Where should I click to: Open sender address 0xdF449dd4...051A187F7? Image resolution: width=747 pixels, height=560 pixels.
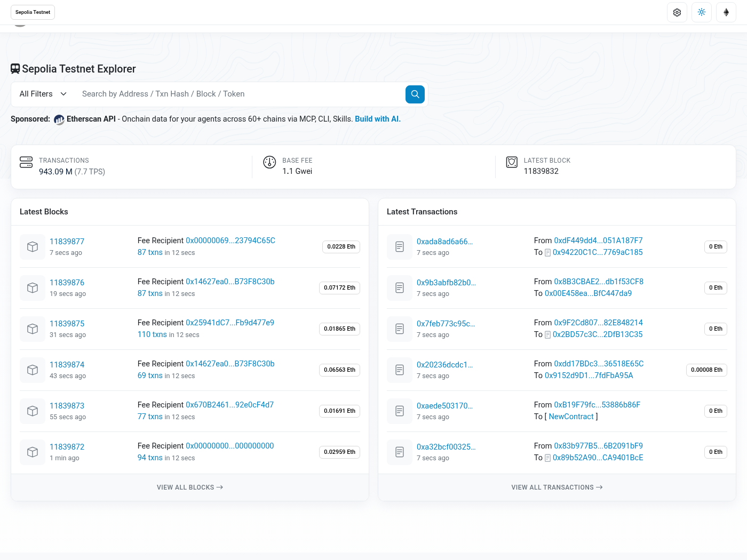pos(598,241)
